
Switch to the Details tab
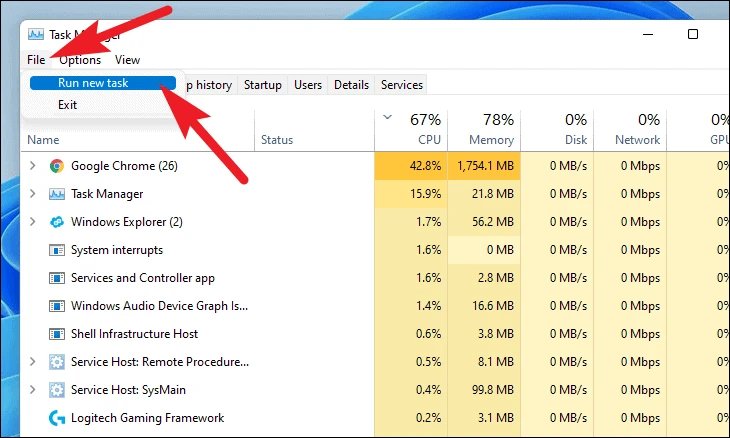pos(351,85)
